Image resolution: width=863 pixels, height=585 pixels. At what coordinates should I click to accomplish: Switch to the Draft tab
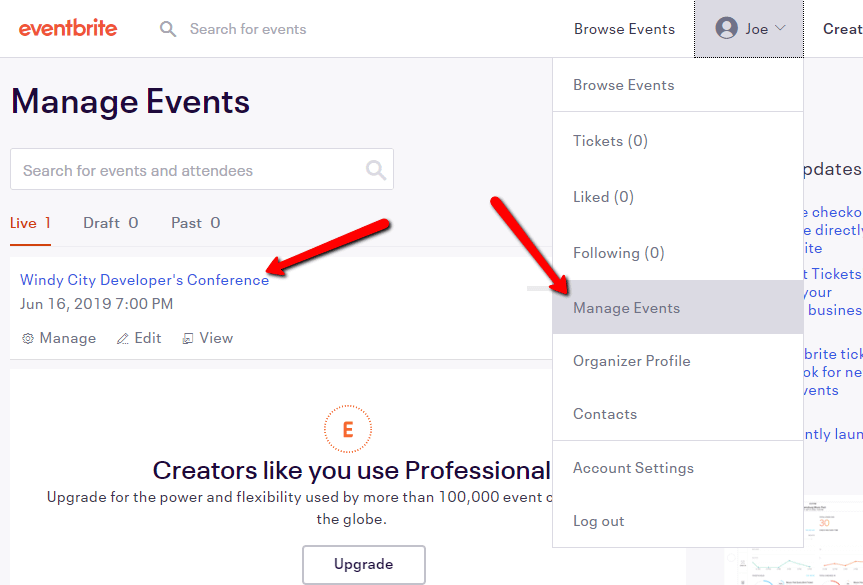[111, 223]
